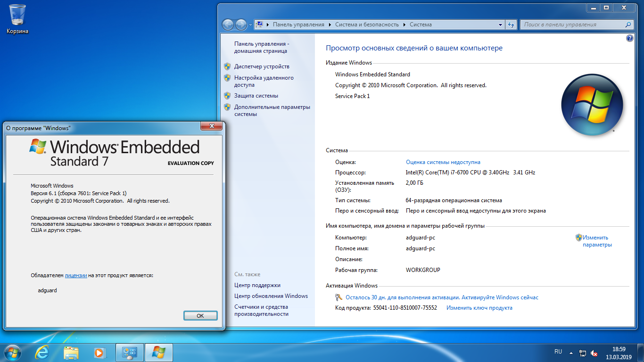
Task: Open the Recycle Bin (Корзина) desktop icon
Action: click(17, 19)
